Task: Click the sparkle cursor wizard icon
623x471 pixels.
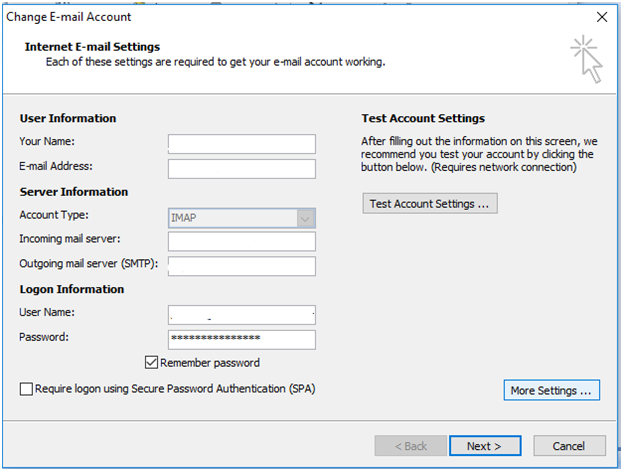Action: 588,61
